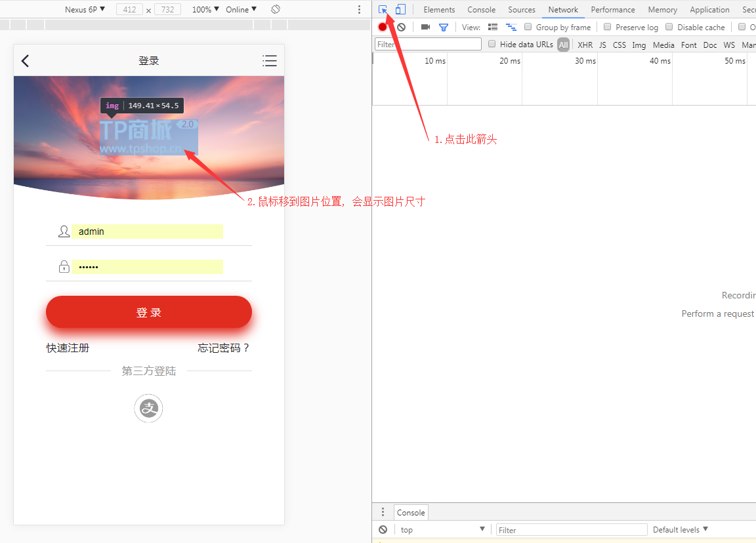Viewport: 756px width, 543px height.
Task: Enable Preserve log checkbox
Action: [608, 28]
